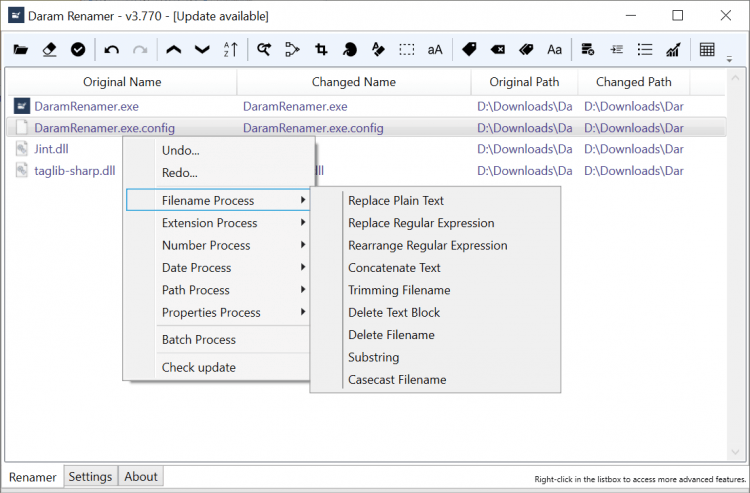The image size is (750, 493).
Task: Expand the Extension Process submenu
Action: pos(218,223)
